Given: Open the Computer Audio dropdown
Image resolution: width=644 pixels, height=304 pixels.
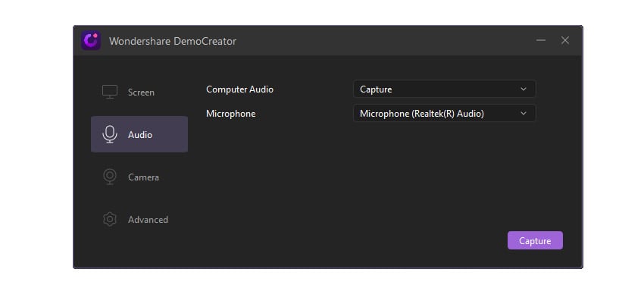Looking at the screenshot, I should coord(445,89).
